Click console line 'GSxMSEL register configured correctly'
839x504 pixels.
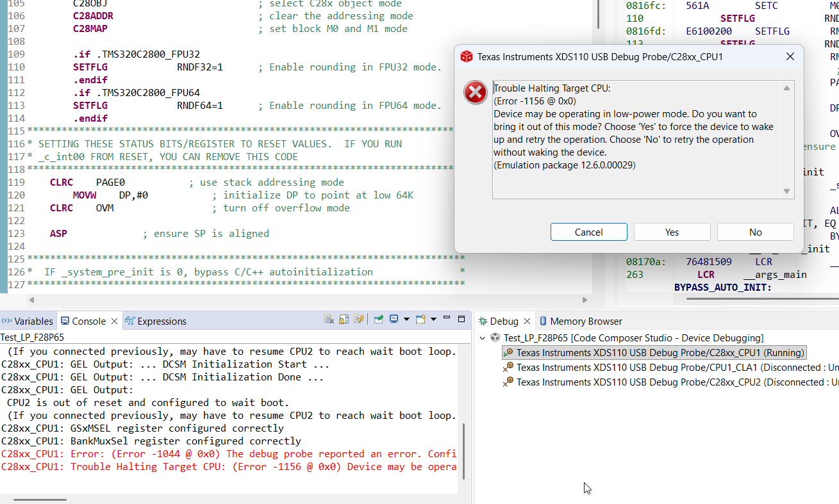[142, 428]
